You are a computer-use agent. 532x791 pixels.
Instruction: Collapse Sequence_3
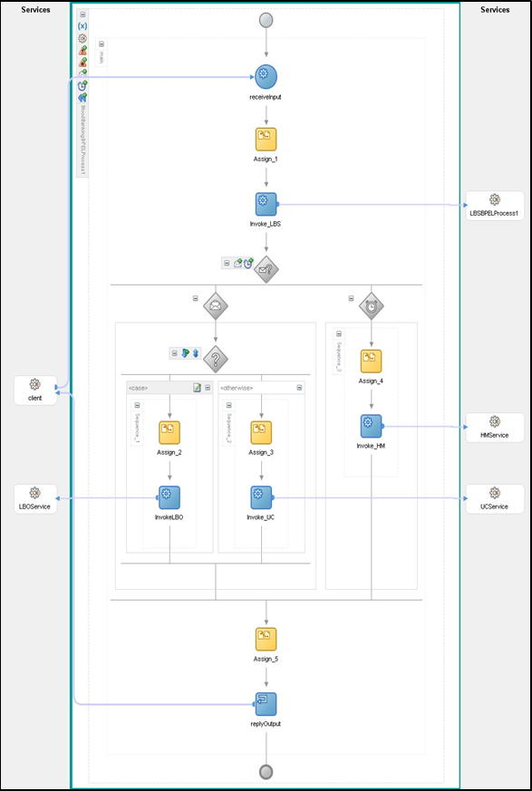(339, 334)
